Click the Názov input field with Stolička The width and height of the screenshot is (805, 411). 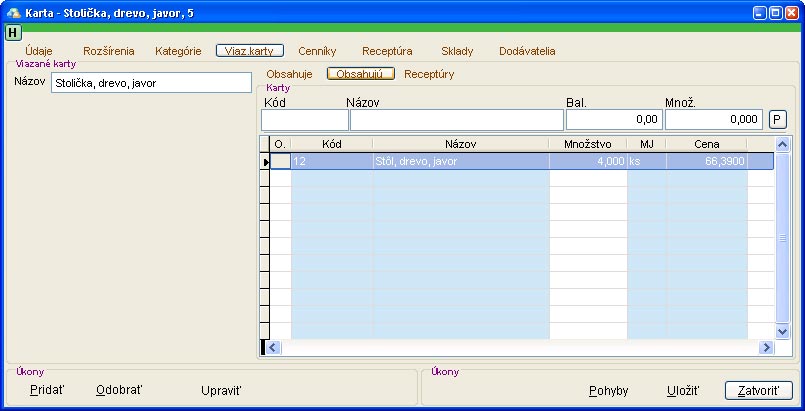150,83
